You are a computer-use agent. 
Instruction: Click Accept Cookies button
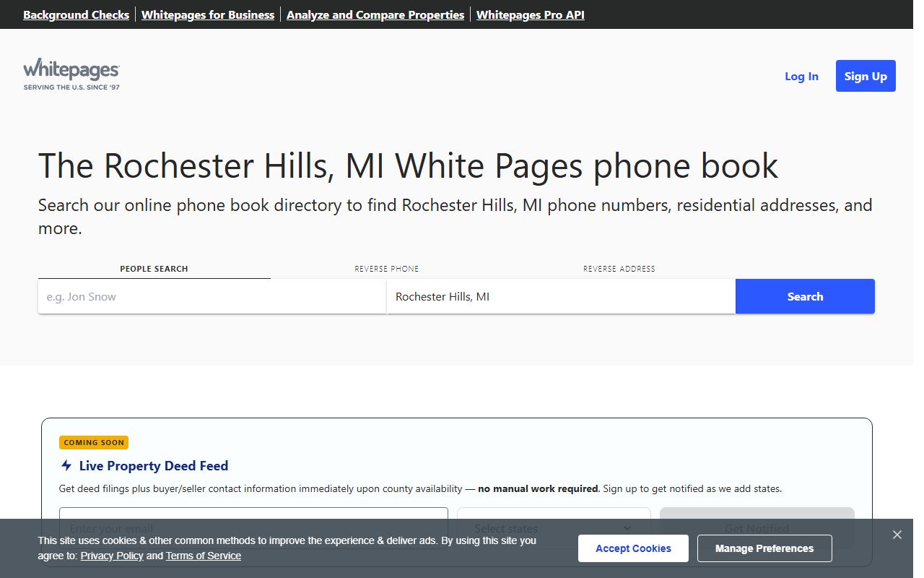pyautogui.click(x=633, y=548)
